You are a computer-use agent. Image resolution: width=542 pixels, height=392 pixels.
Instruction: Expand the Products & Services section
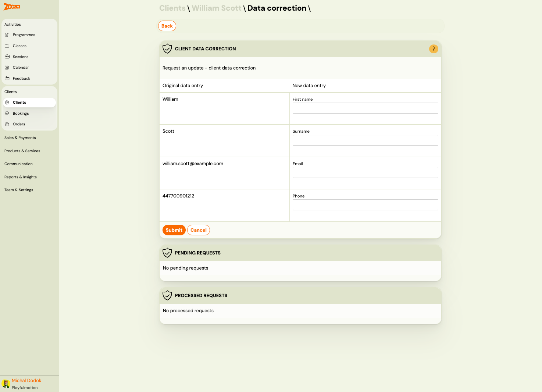click(22, 151)
